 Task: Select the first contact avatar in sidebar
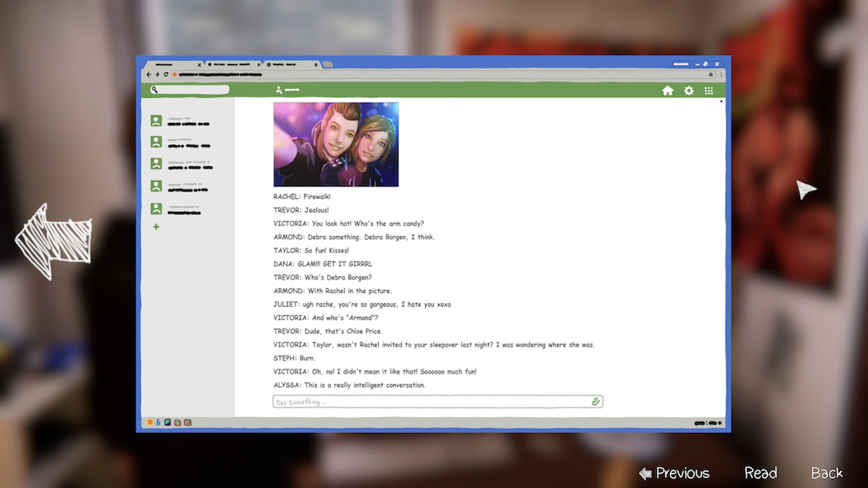156,121
